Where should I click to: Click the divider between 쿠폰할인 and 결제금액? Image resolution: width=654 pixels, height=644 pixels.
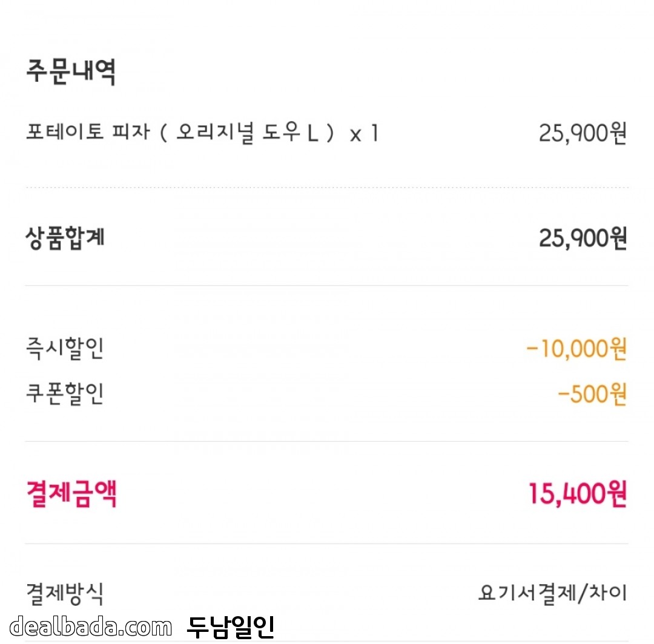(327, 441)
